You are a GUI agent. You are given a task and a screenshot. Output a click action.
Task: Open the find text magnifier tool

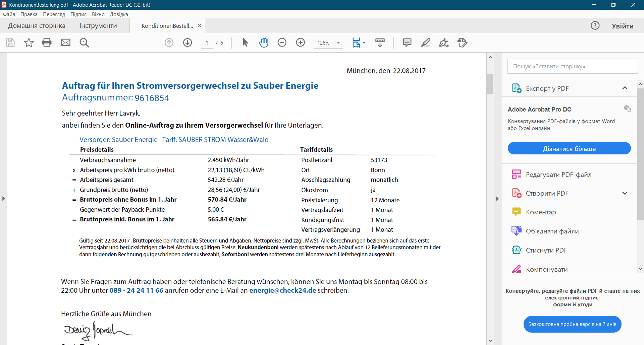(84, 43)
